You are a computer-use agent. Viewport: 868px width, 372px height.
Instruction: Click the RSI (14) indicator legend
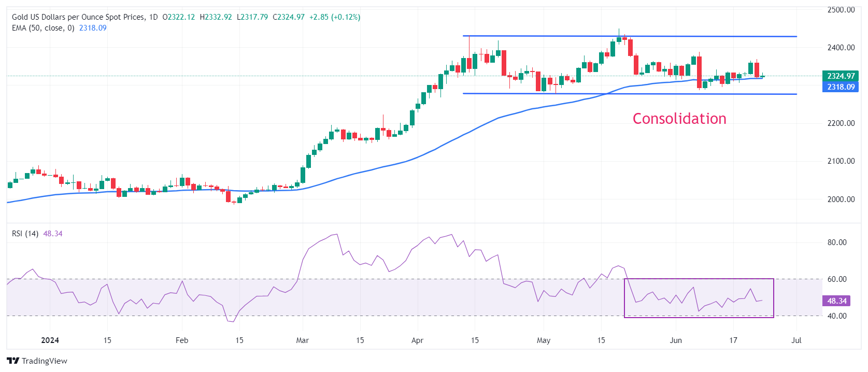click(25, 234)
